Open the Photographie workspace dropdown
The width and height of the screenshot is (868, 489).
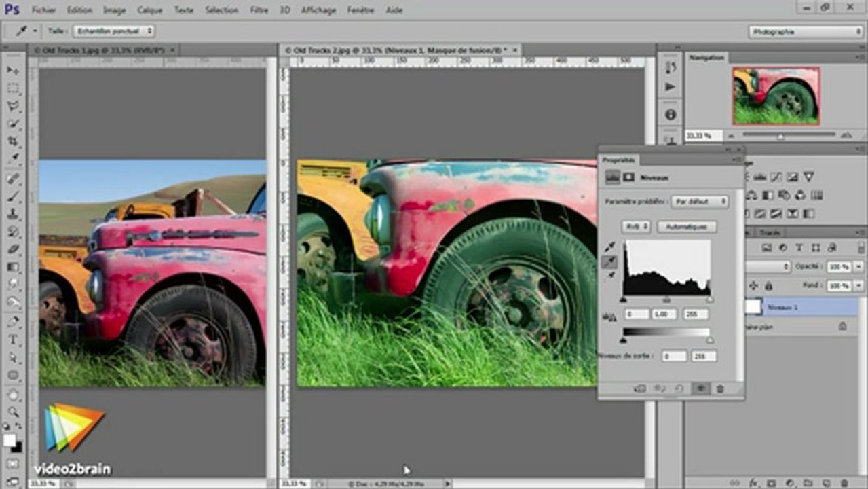tap(806, 31)
